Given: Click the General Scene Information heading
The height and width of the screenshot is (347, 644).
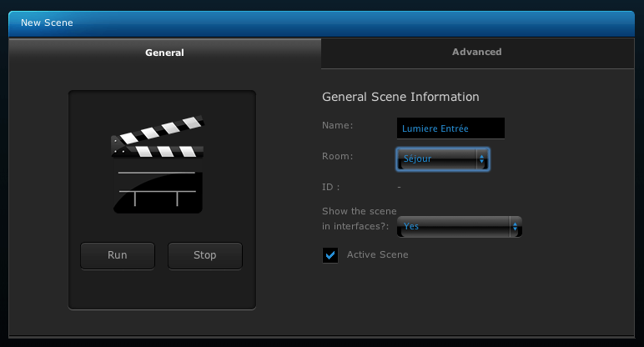Looking at the screenshot, I should pyautogui.click(x=400, y=97).
